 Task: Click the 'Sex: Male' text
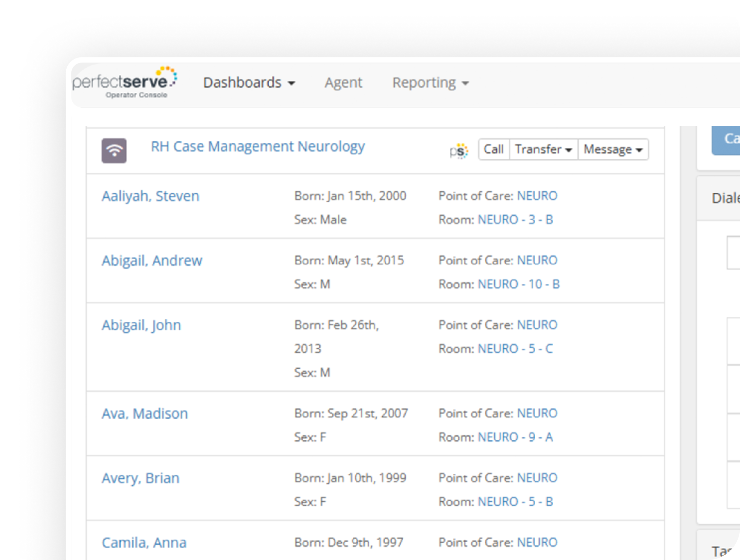click(320, 220)
